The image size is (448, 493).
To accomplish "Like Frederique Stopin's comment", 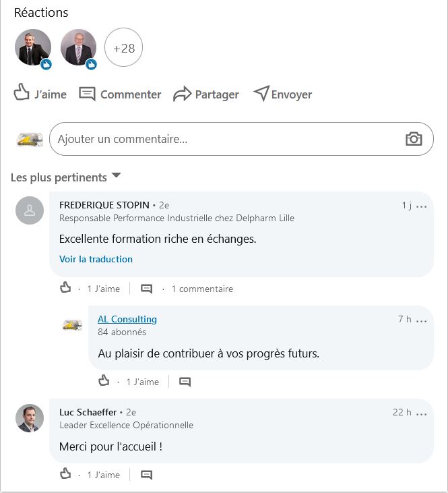I will tap(65, 288).
